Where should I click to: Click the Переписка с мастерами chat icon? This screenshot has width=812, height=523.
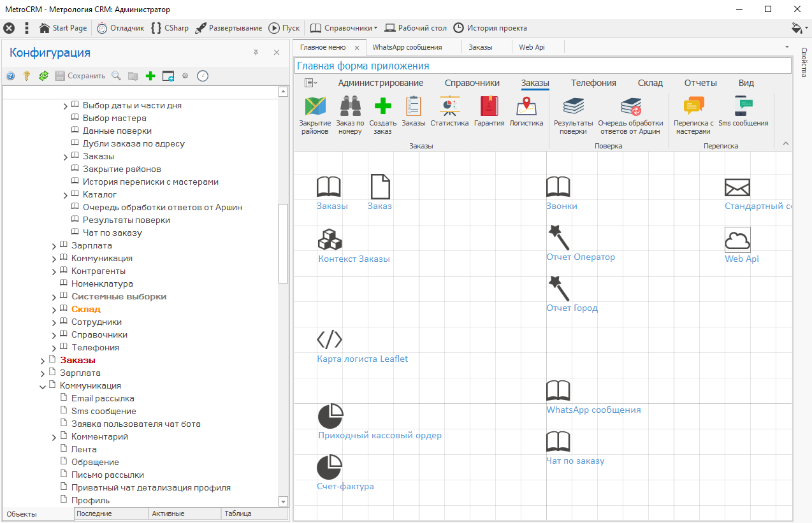(x=693, y=106)
